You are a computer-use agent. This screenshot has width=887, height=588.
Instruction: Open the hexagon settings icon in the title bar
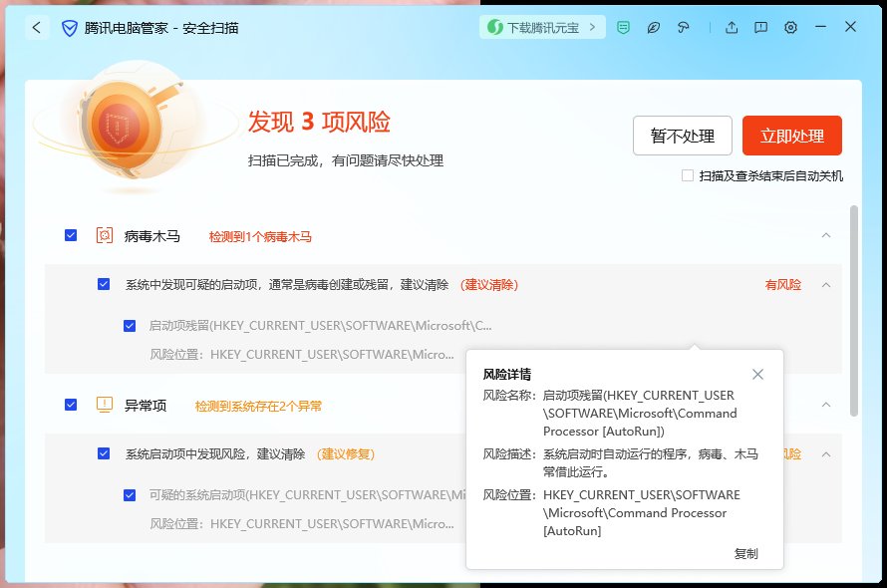click(x=791, y=27)
